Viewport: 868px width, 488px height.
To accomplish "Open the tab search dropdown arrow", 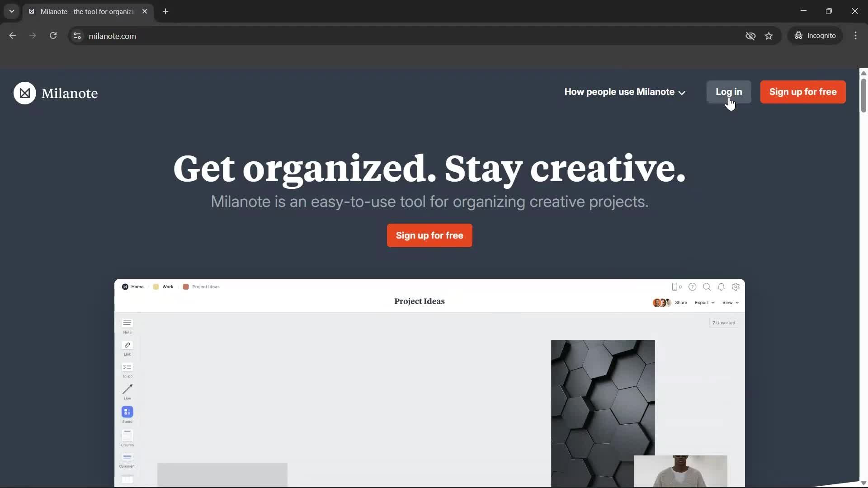I will (x=12, y=11).
